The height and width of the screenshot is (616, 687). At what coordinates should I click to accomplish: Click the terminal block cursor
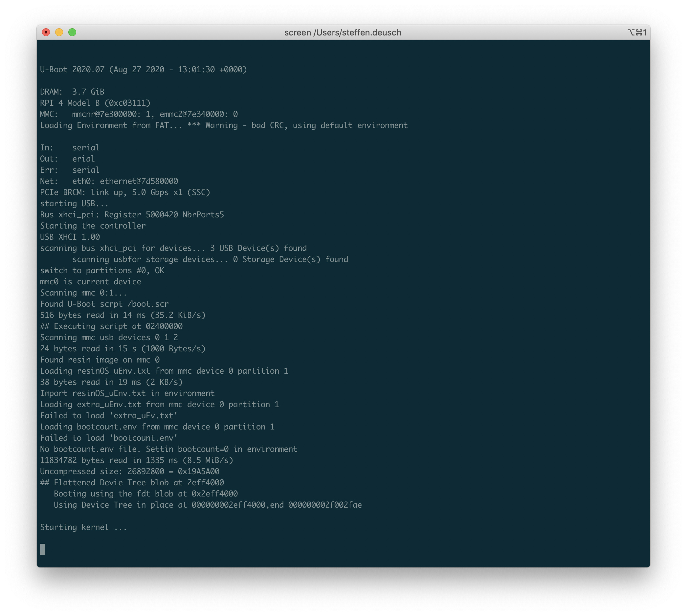42,549
